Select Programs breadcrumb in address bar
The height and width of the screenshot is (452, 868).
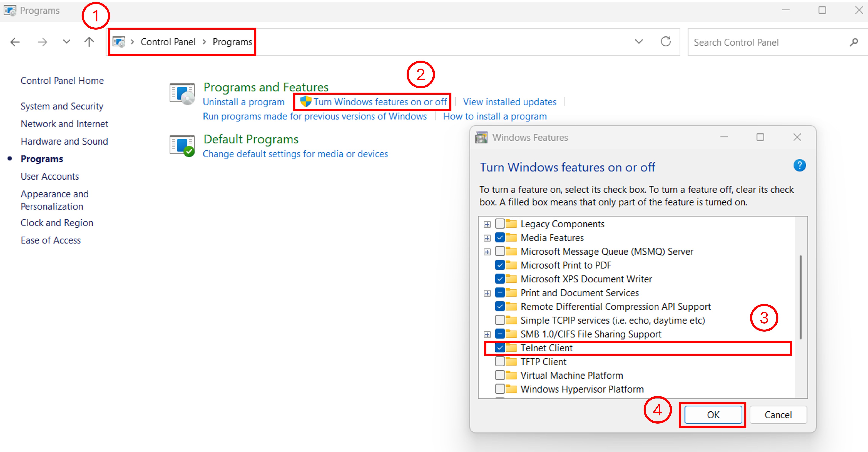coord(232,42)
